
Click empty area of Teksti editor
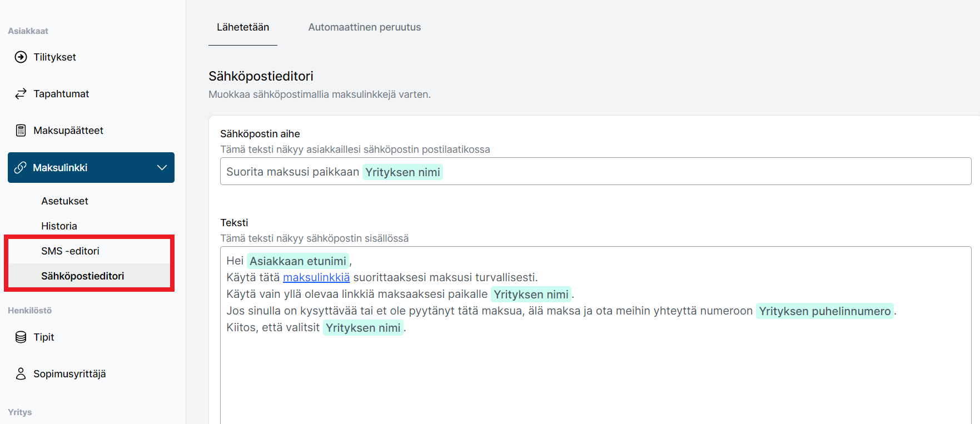[595, 378]
